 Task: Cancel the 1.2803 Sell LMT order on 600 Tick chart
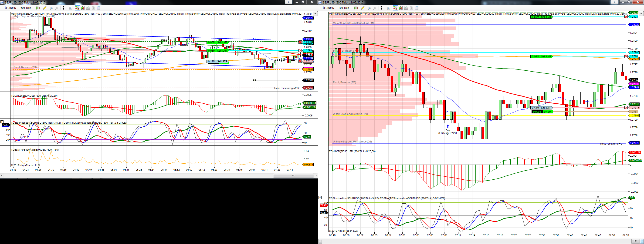tap(300, 42)
